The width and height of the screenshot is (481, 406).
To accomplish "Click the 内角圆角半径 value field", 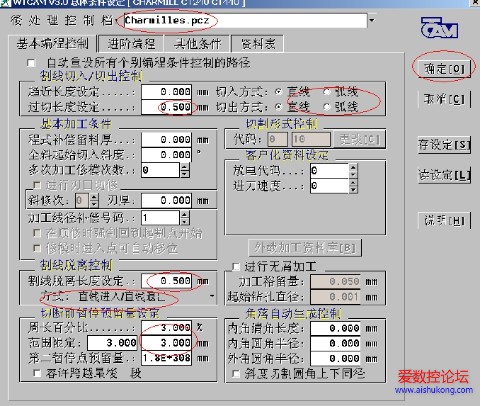I will pyautogui.click(x=335, y=343).
